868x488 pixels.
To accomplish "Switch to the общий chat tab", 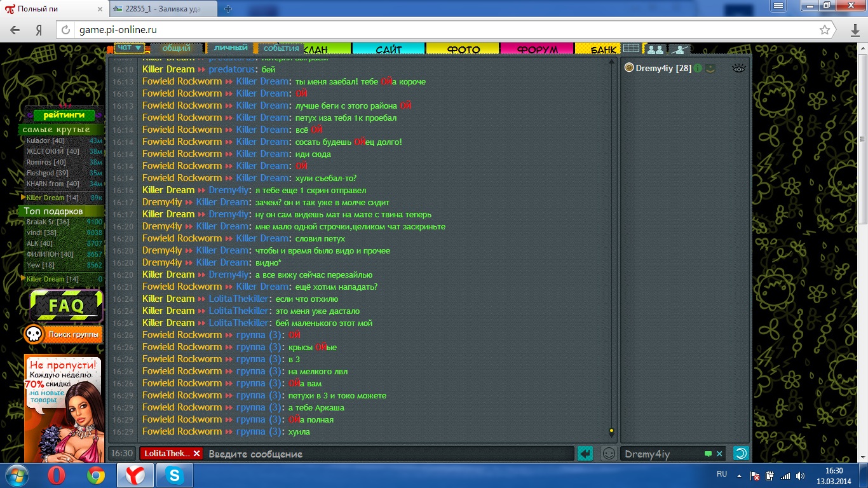I will tap(176, 48).
